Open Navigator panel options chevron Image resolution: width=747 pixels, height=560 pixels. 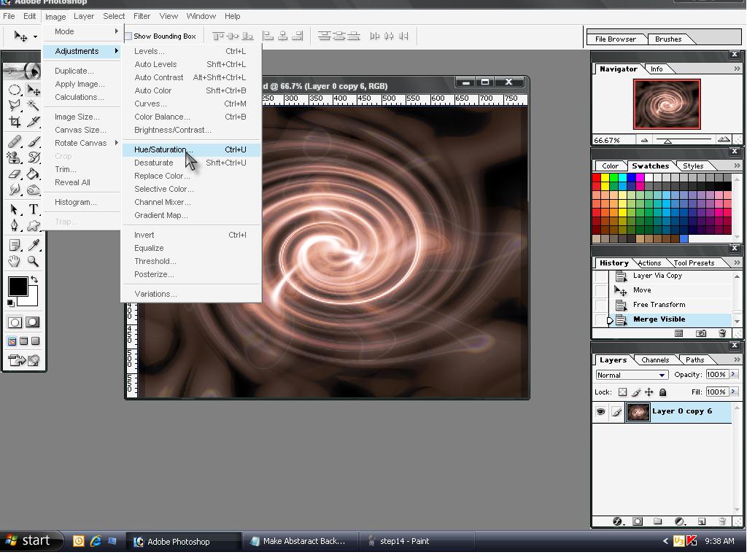point(737,69)
